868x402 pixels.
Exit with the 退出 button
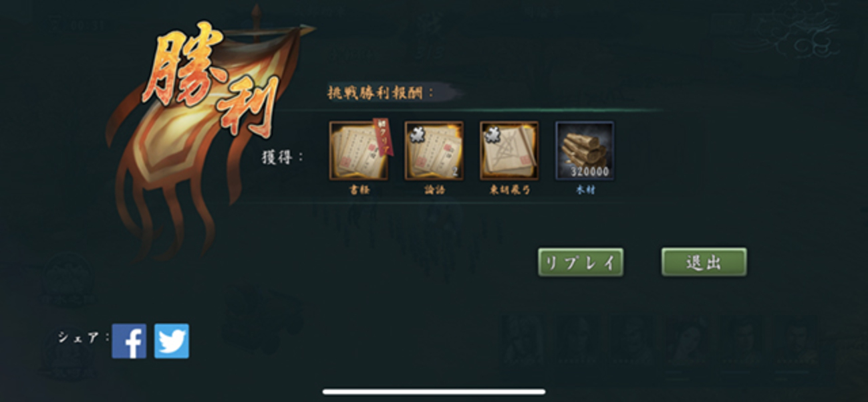(x=704, y=262)
